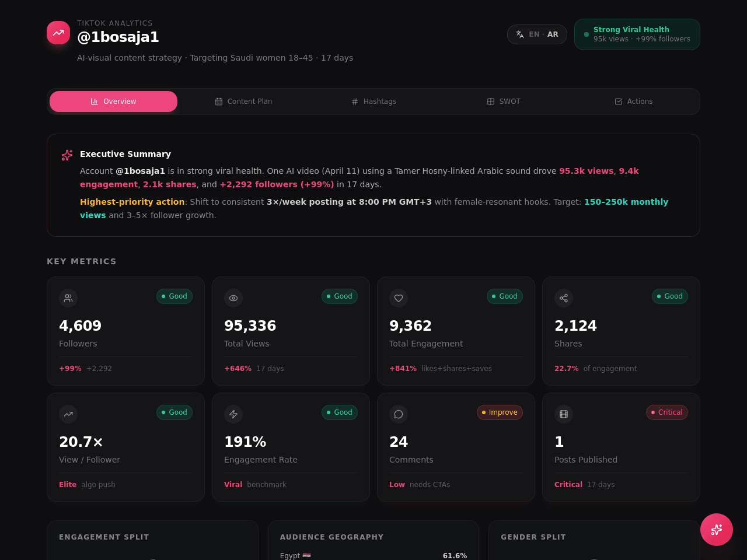
Task: Go to the SWOT tab
Action: click(x=504, y=101)
